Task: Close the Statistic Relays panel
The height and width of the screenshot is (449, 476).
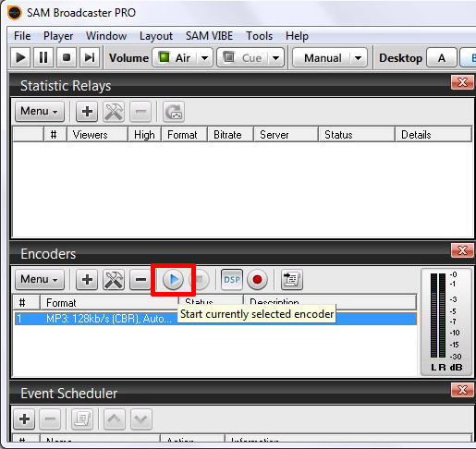Action: [462, 82]
